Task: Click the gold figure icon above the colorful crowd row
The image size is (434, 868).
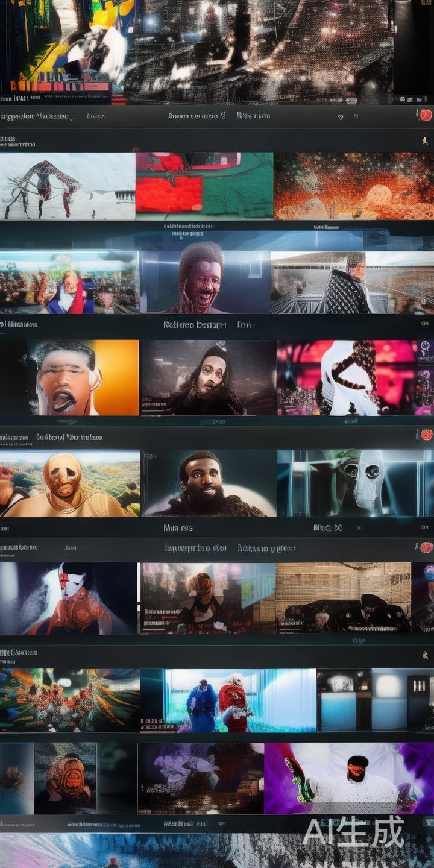Action: pyautogui.click(x=425, y=655)
